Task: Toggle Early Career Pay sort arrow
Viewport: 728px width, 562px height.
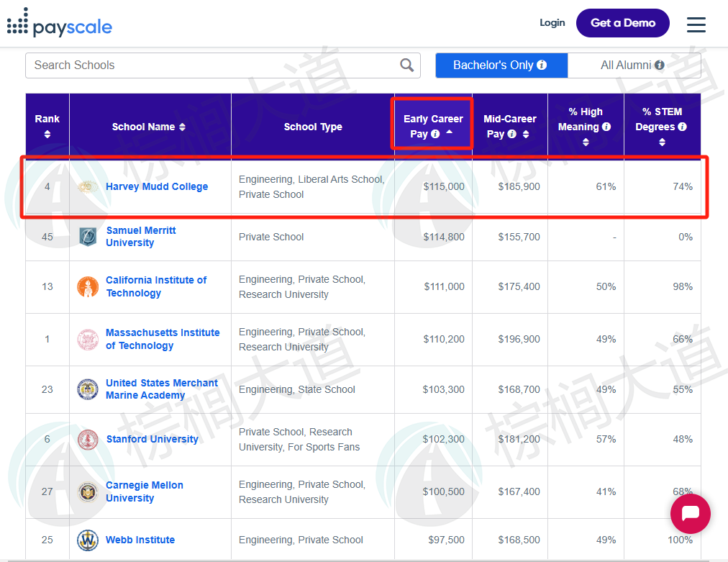Action: (x=450, y=132)
